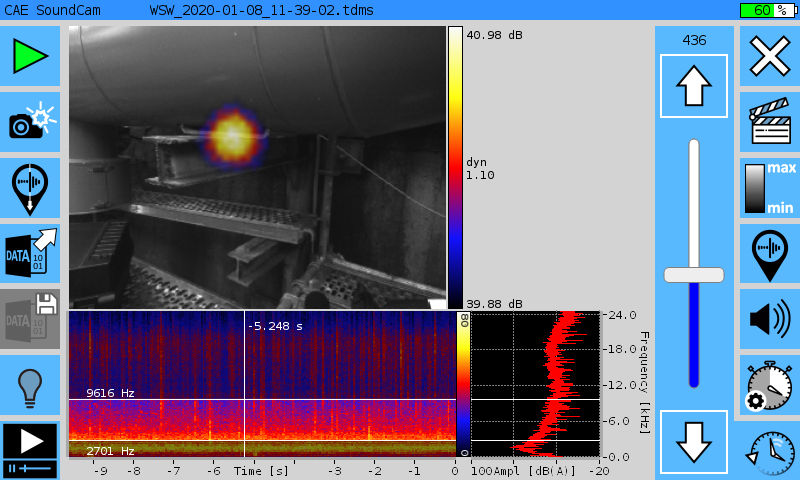Toggle the max/min dynamic range button

[770, 187]
